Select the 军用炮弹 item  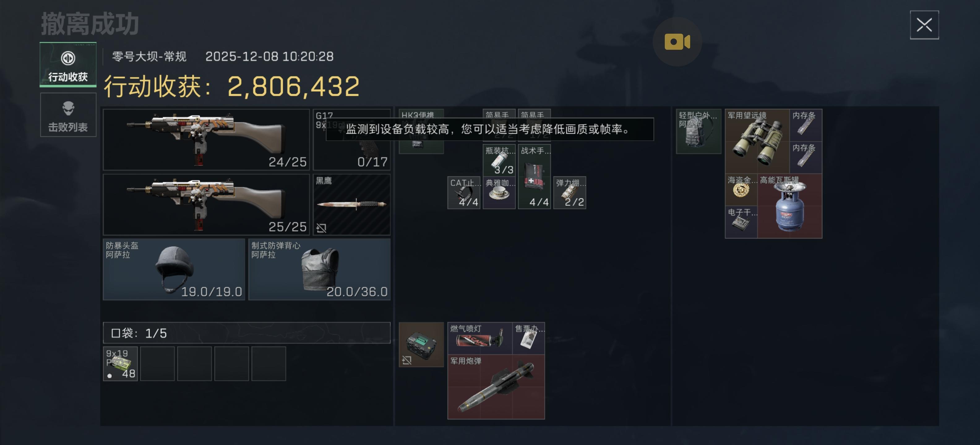[x=496, y=387]
